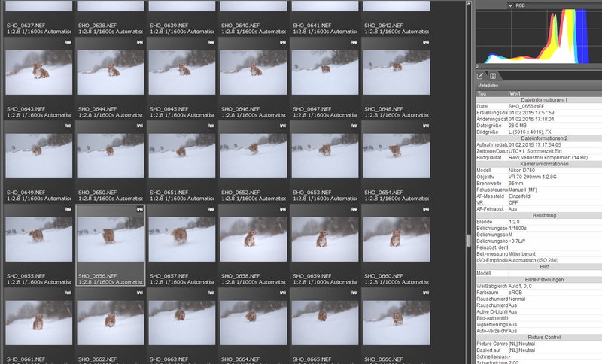The height and width of the screenshot is (364, 602).
Task: Select thumbnail SHO_0663.NEF
Action: (x=182, y=323)
